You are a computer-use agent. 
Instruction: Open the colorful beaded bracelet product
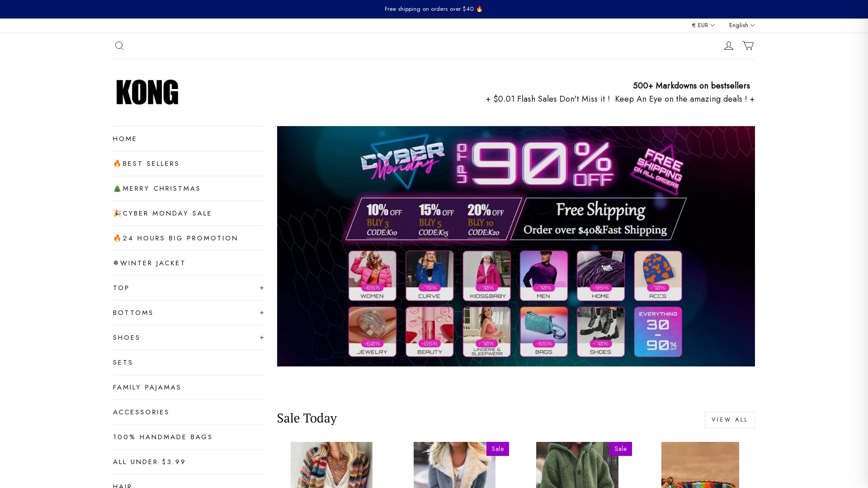(x=700, y=465)
